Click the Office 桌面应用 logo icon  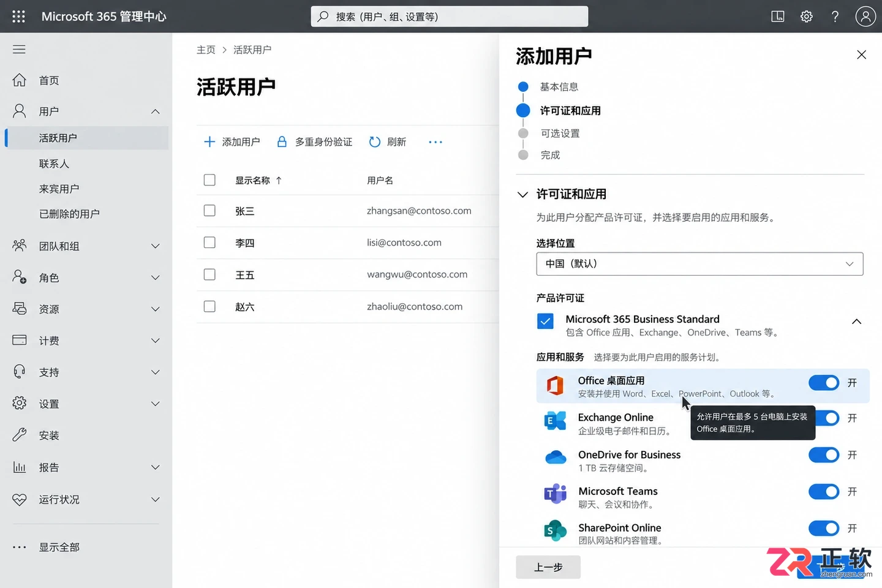(x=555, y=385)
